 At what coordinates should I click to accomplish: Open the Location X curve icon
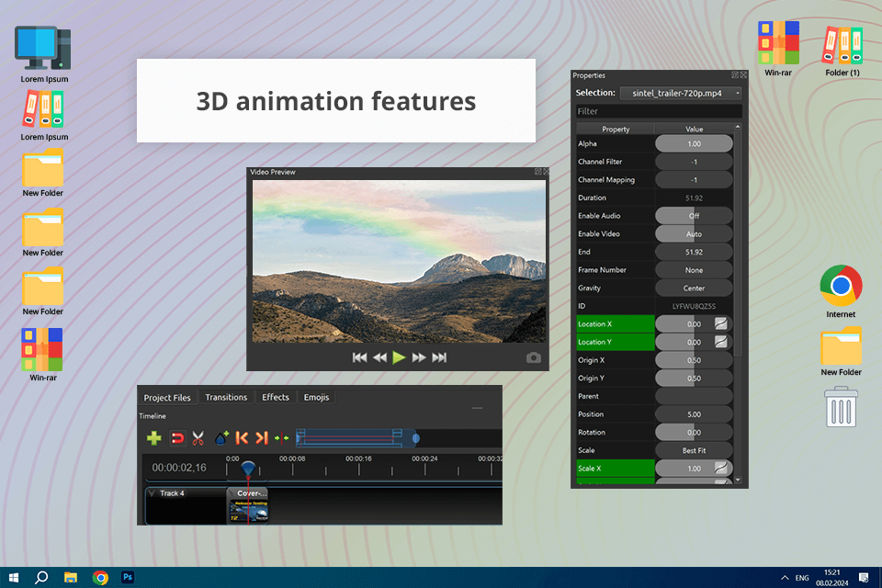[x=720, y=323]
